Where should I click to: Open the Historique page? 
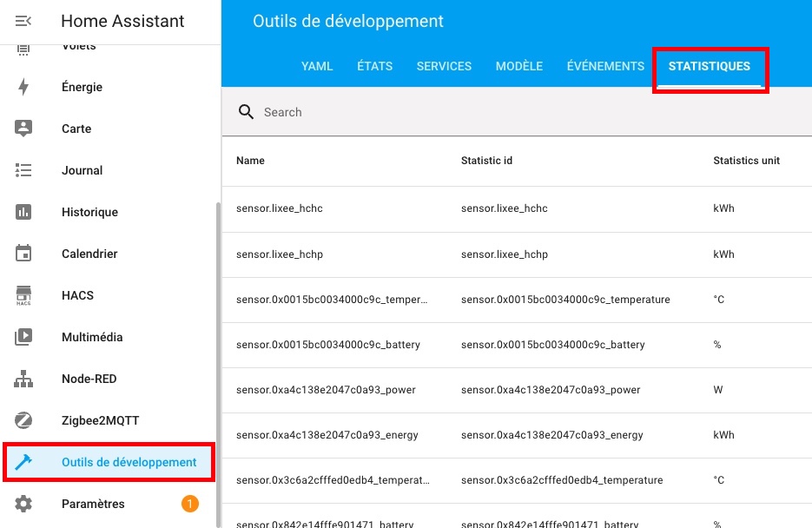[89, 212]
